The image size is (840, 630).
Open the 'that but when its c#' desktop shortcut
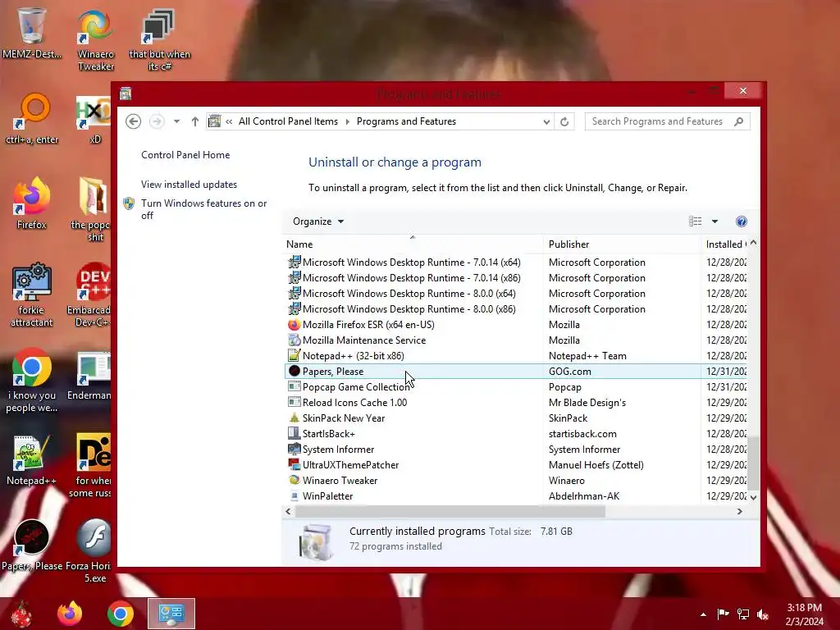tap(159, 39)
